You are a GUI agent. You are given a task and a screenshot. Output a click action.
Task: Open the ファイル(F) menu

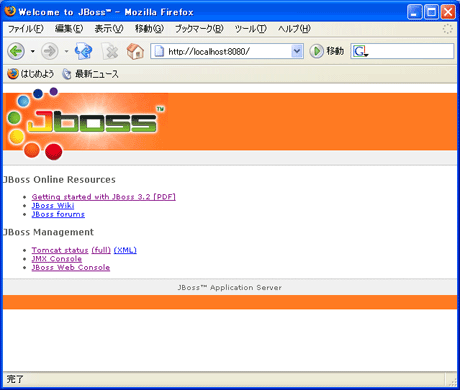(x=26, y=29)
